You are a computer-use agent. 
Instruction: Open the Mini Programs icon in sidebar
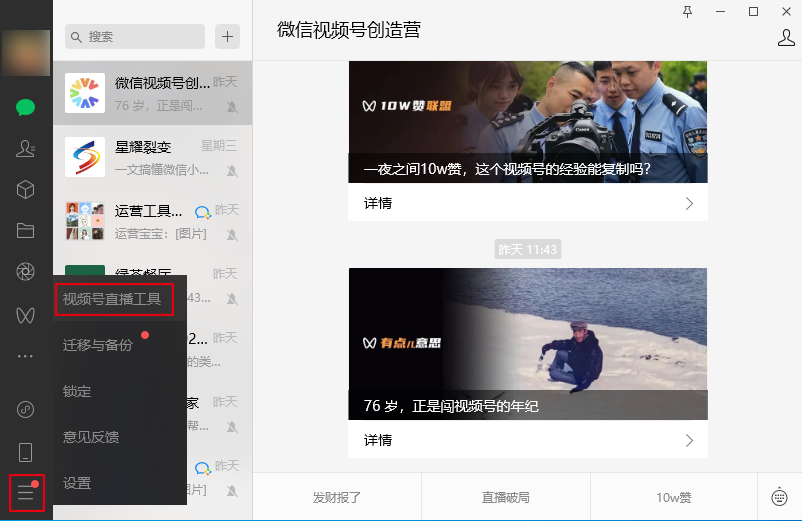(26, 409)
